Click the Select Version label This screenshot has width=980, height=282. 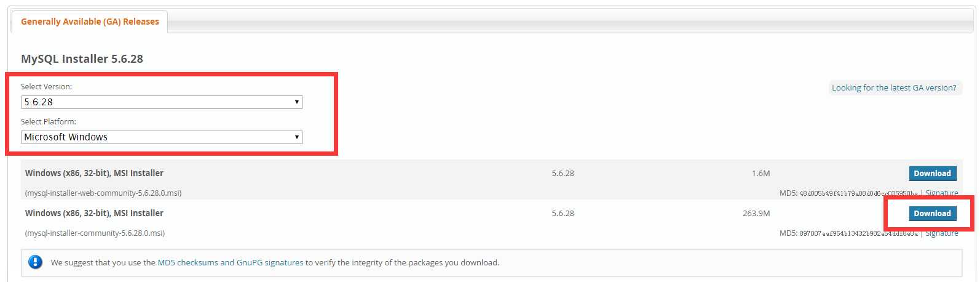46,87
